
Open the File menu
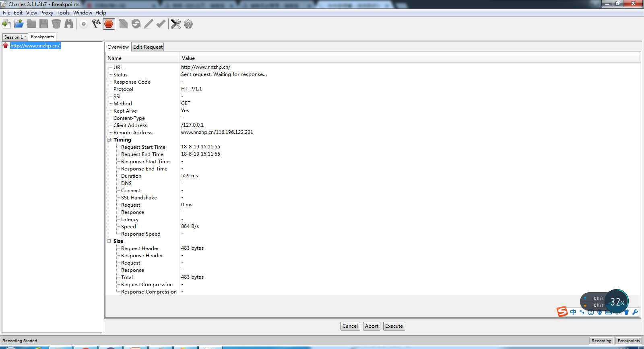tap(6, 12)
